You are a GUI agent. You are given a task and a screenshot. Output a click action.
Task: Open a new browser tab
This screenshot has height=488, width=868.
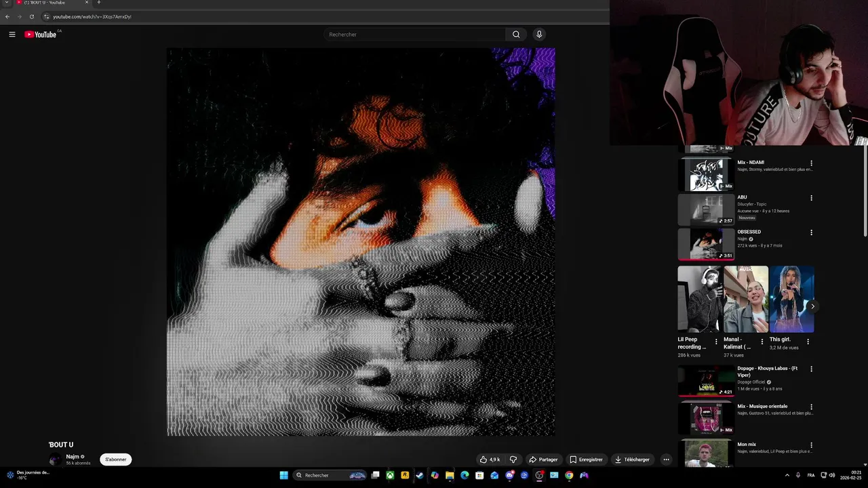pos(99,3)
